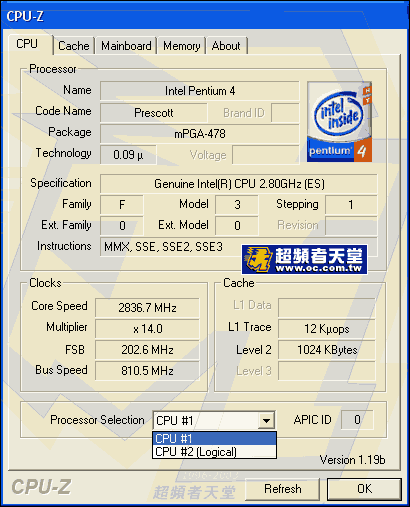This screenshot has height=507, width=410.
Task: Click the CPU-Z logo at bottom left
Action: point(41,487)
